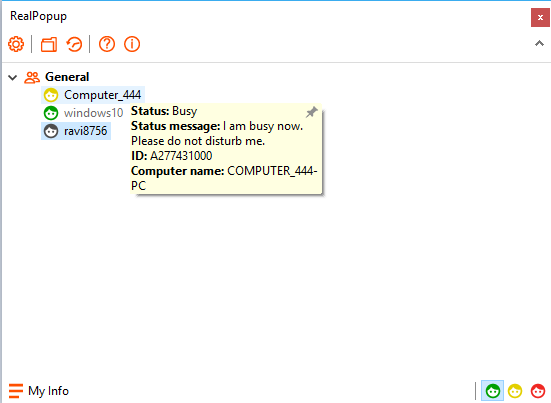This screenshot has width=551, height=403.
Task: Click the orange refresh history icon
Action: pos(74,44)
